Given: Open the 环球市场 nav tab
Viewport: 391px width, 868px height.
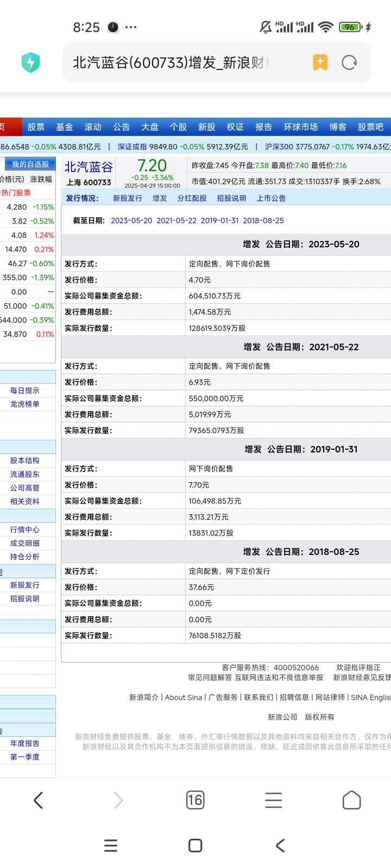Looking at the screenshot, I should 301,127.
